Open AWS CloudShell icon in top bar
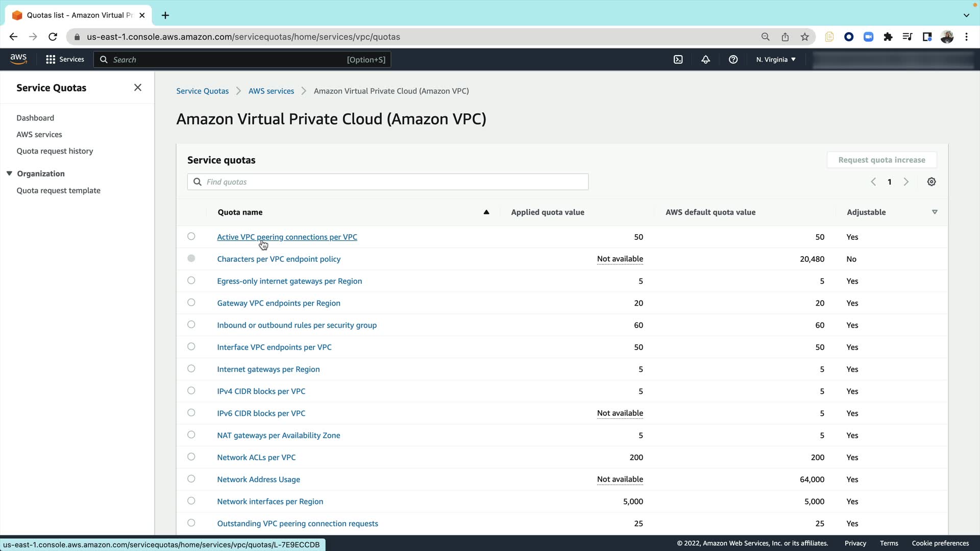Screen dimensions: 980x551 point(678,60)
